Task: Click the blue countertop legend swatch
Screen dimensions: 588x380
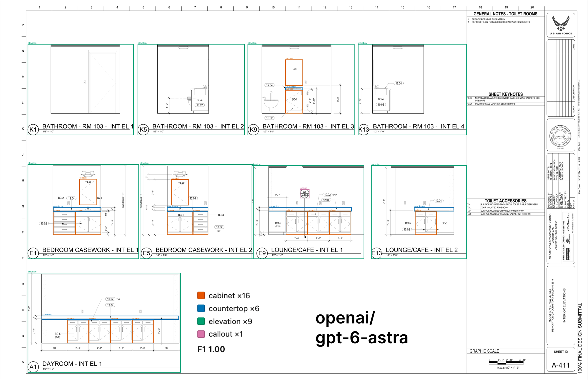Action: coord(201,308)
